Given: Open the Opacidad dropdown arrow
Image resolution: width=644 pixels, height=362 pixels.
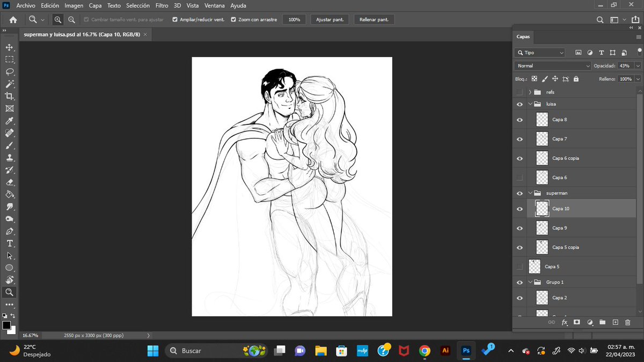Looking at the screenshot, I should click(637, 65).
